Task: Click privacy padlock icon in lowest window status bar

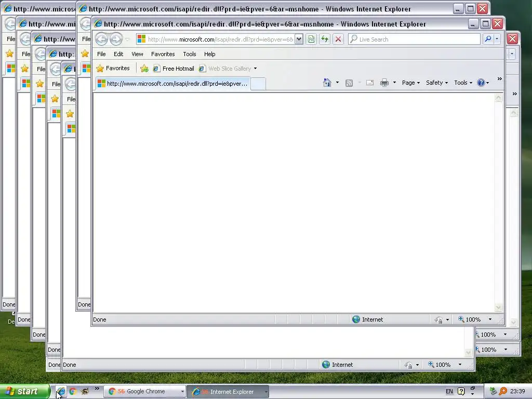Action: point(408,365)
